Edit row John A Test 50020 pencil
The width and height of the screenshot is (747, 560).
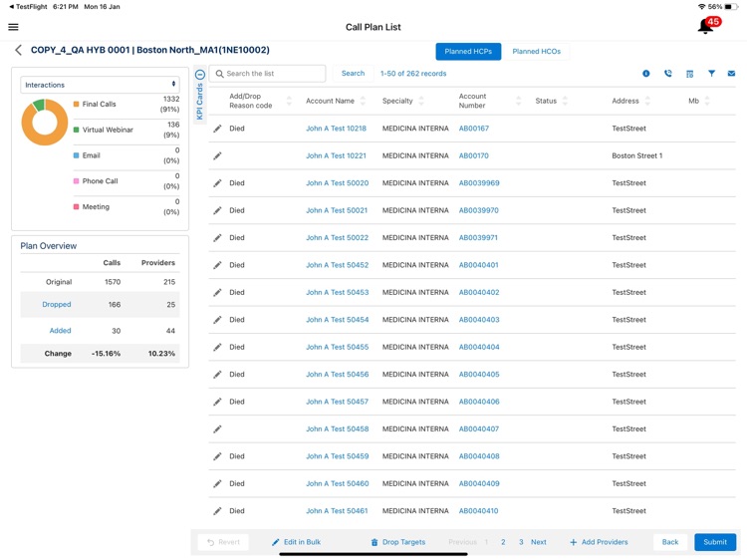pos(217,183)
